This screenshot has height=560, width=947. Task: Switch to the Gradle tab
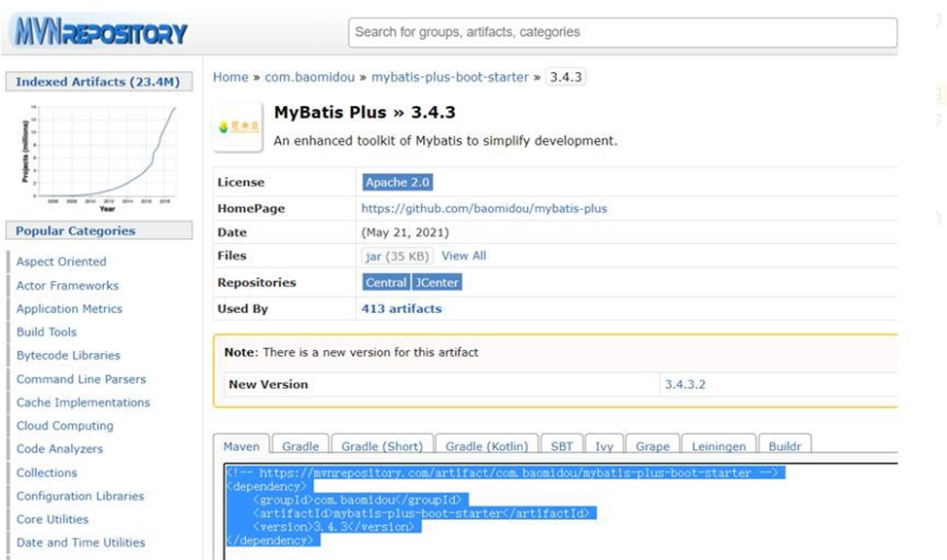(300, 446)
